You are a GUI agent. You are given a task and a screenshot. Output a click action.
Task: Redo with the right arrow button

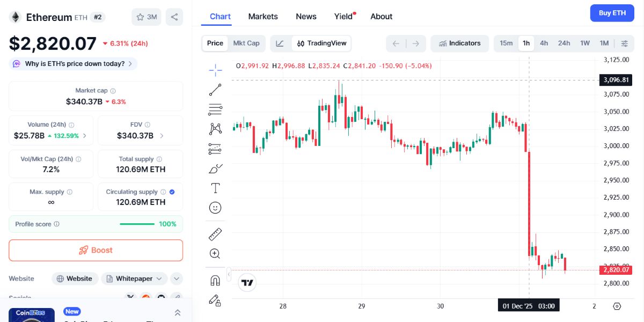tap(416, 43)
